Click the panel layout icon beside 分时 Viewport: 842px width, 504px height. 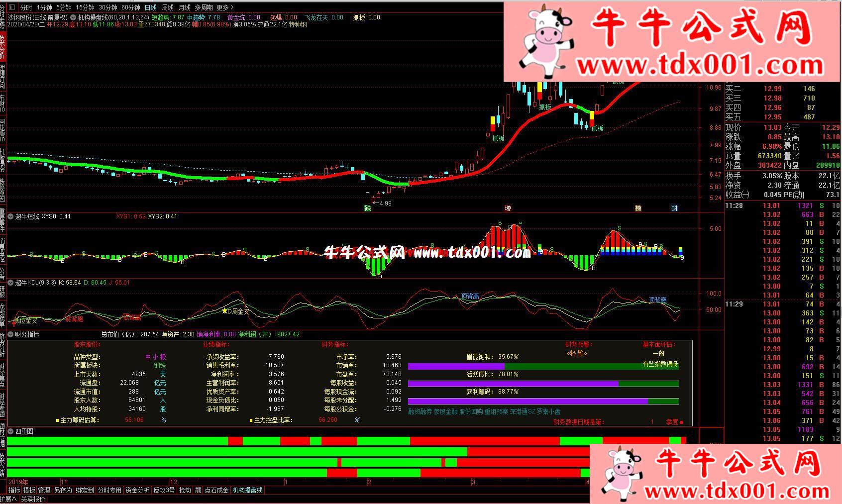12,7
